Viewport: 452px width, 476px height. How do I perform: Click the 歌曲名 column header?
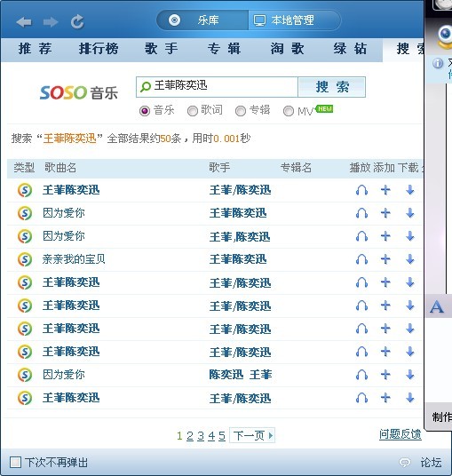pyautogui.click(x=60, y=167)
